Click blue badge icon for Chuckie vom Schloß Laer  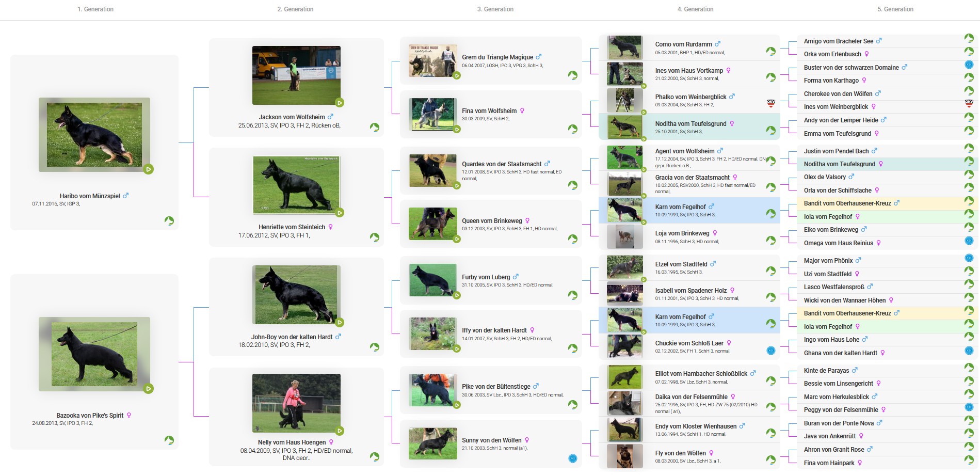(771, 351)
